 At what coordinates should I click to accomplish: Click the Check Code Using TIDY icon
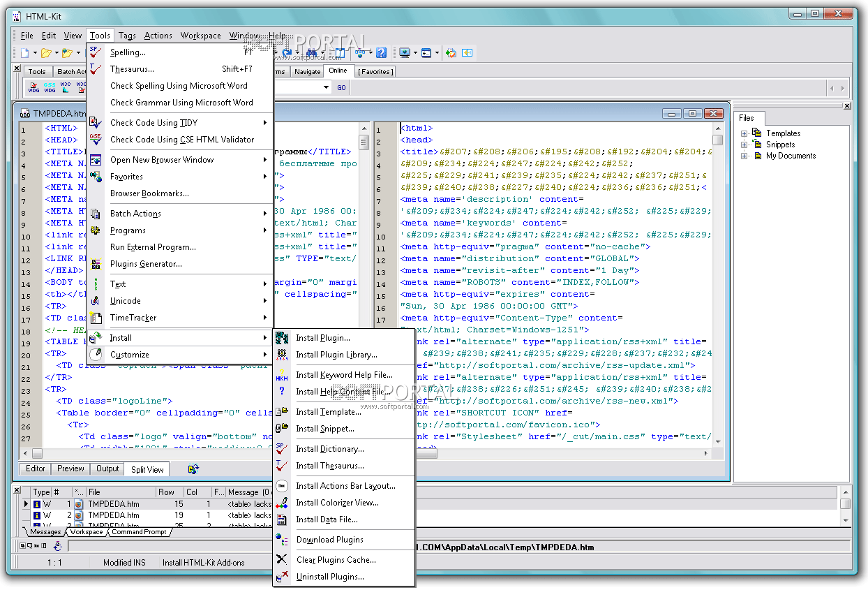96,123
